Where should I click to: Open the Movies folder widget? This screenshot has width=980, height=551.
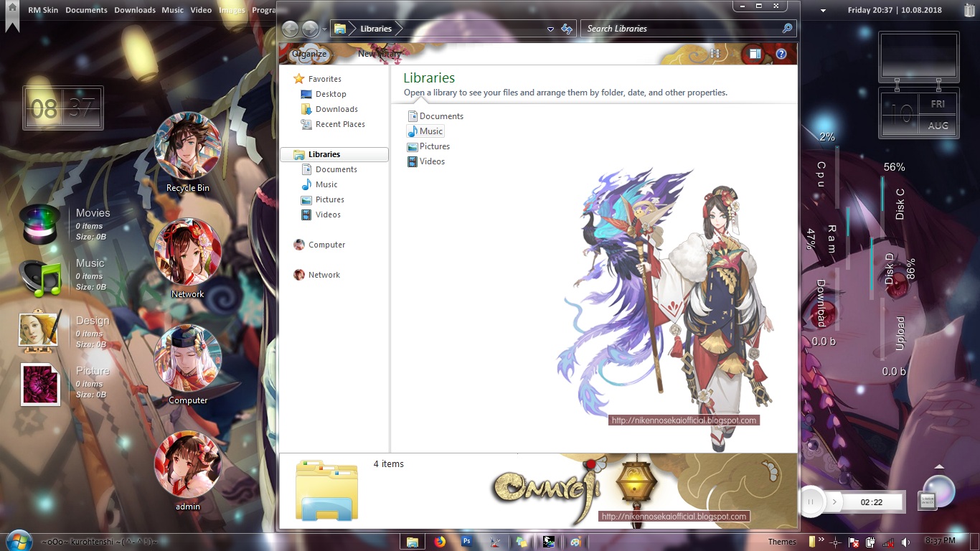[39, 224]
